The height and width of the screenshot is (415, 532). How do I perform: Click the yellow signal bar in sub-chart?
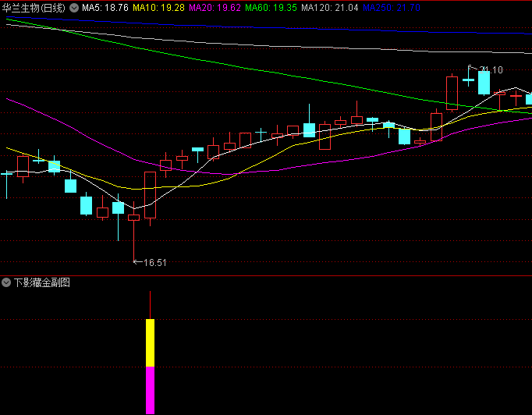pyautogui.click(x=150, y=342)
